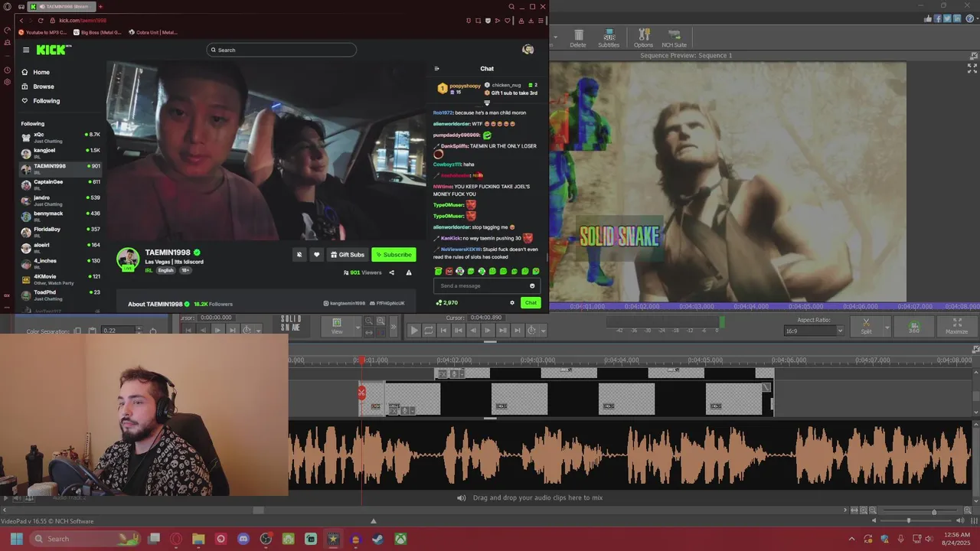Click the 360 button in VideoPad
The image size is (980, 551).
(x=913, y=326)
